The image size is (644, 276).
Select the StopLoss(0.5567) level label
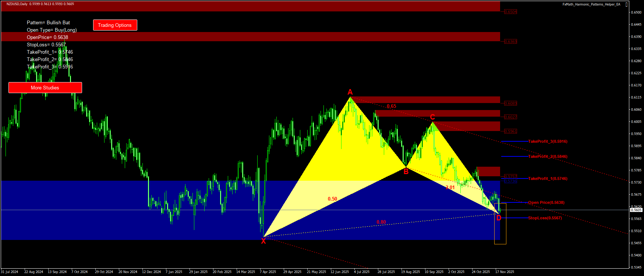coord(545,218)
